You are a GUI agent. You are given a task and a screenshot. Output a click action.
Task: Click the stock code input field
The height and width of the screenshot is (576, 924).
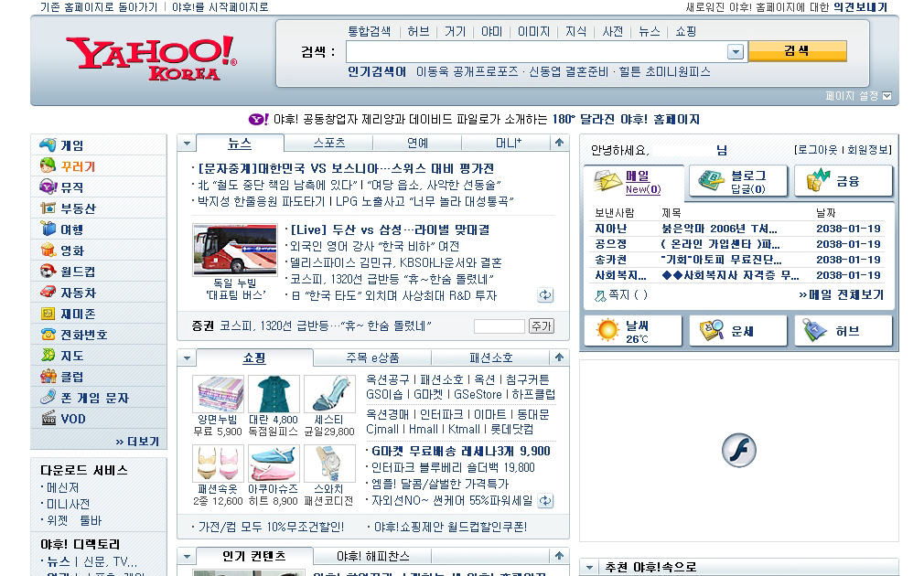click(x=500, y=326)
